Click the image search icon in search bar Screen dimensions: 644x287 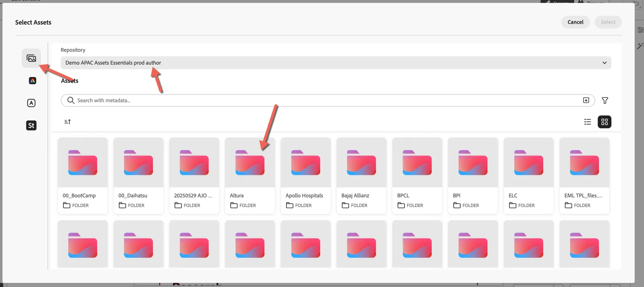tap(586, 101)
